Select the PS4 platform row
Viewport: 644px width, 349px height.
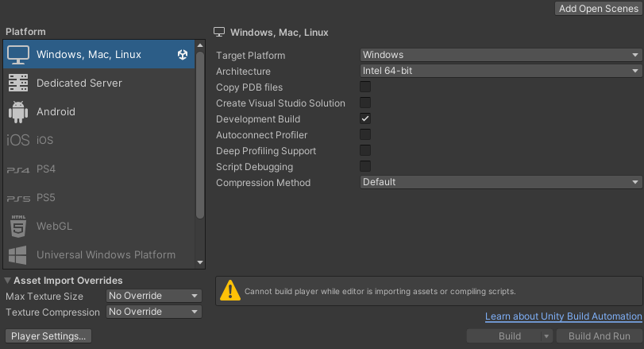pos(98,169)
